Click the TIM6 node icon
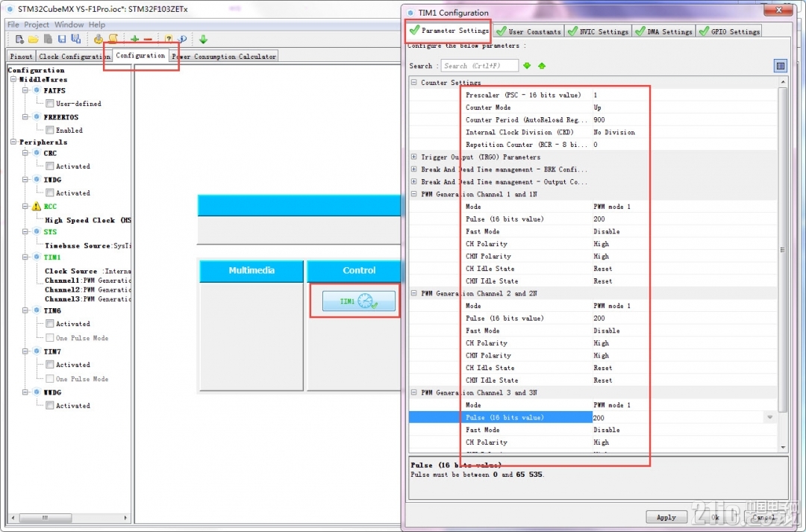The height and width of the screenshot is (532, 806). pyautogui.click(x=37, y=310)
